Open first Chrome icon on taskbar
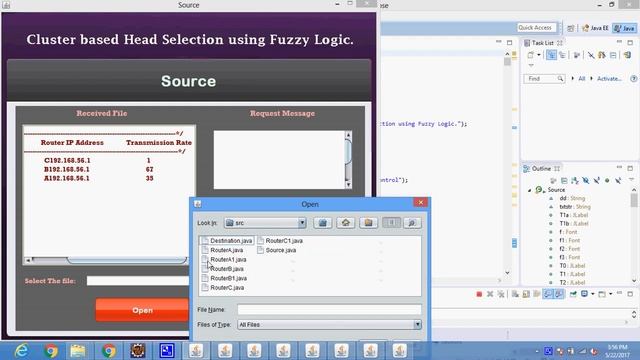 (51, 351)
